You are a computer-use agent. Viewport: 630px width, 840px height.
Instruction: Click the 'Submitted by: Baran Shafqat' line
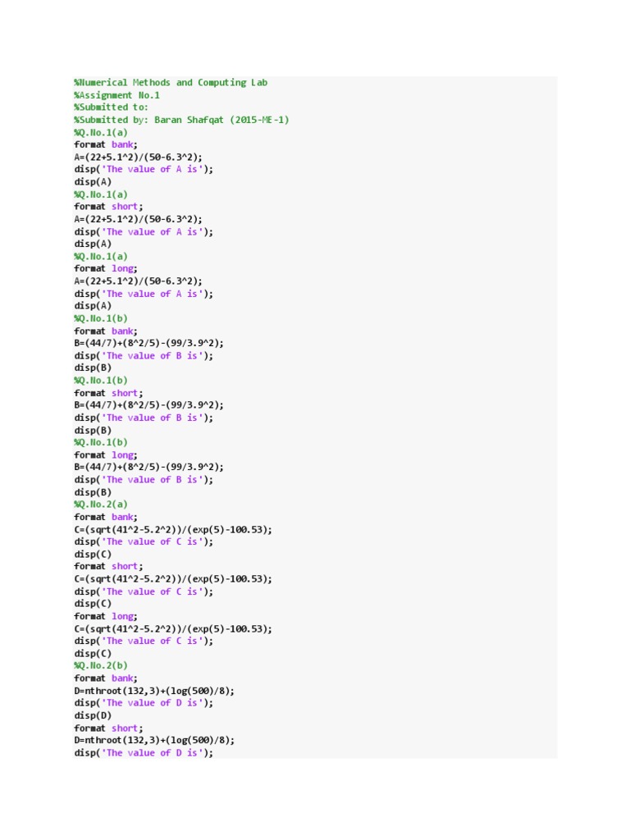tap(181, 120)
